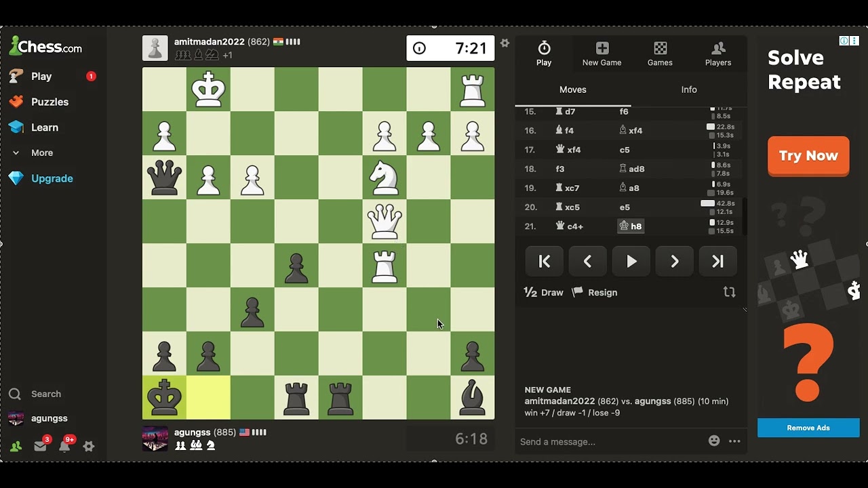Play through the moves
Screen dimensions: 868x488
click(631, 262)
